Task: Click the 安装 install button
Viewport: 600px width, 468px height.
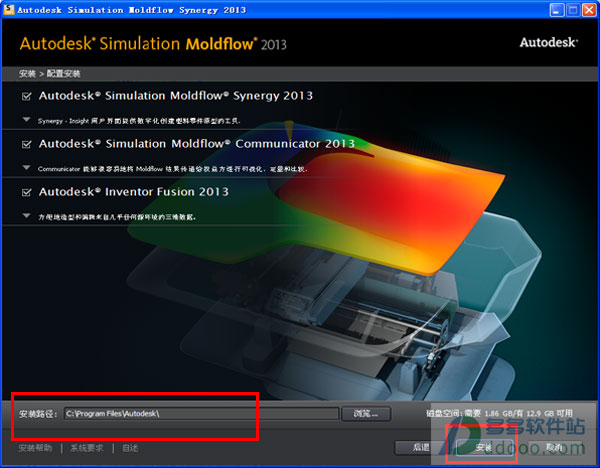Action: [484, 448]
